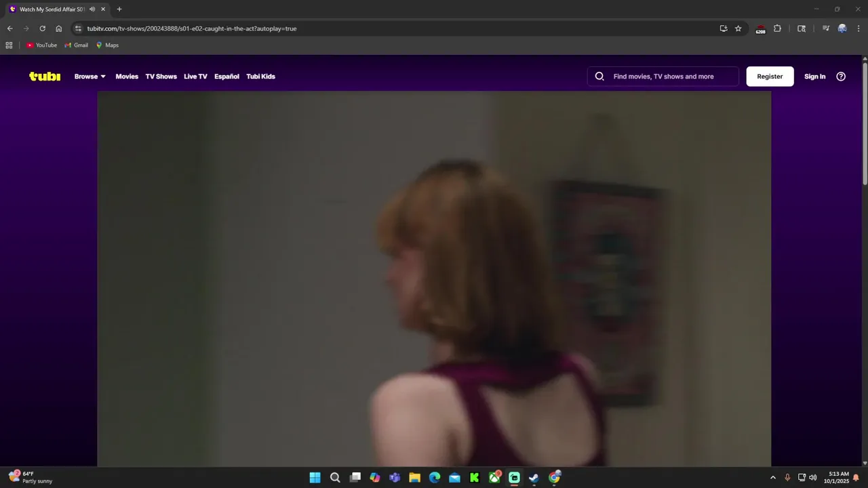Screen dimensions: 868x488
Task: Open the Español section
Action: coord(226,77)
